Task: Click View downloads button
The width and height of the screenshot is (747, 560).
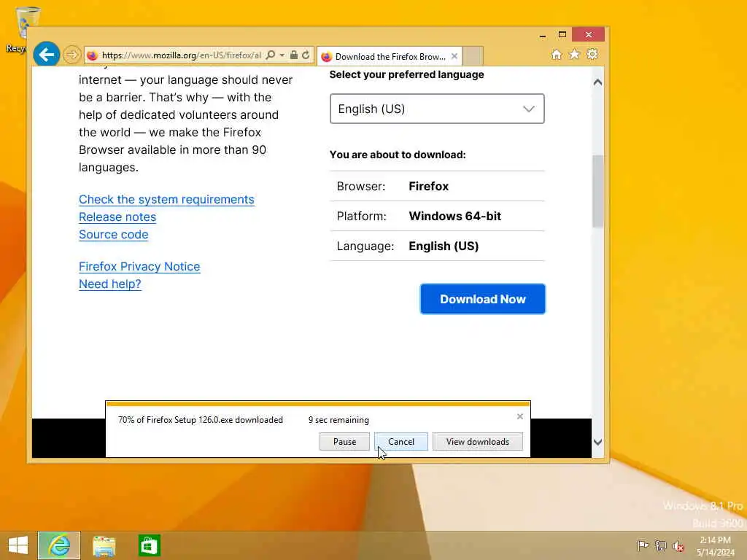Action: coord(477,441)
